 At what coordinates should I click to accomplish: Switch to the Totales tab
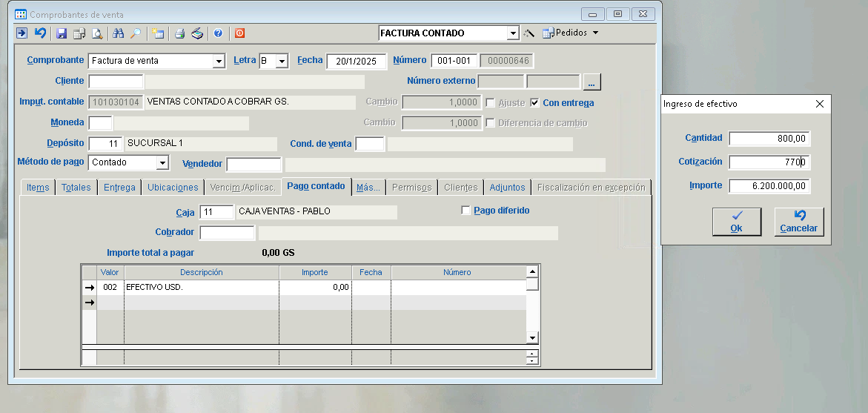point(76,188)
